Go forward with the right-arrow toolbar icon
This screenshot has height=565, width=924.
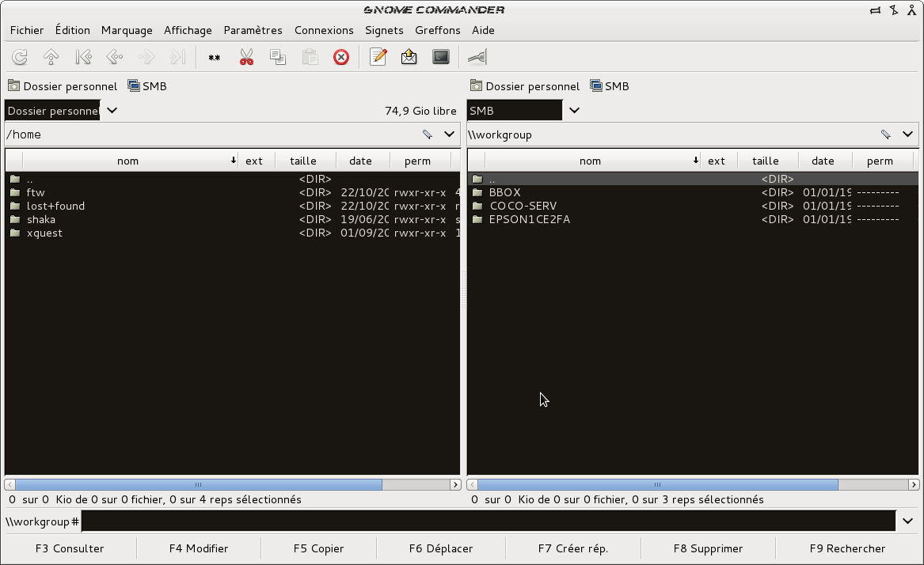tap(146, 57)
